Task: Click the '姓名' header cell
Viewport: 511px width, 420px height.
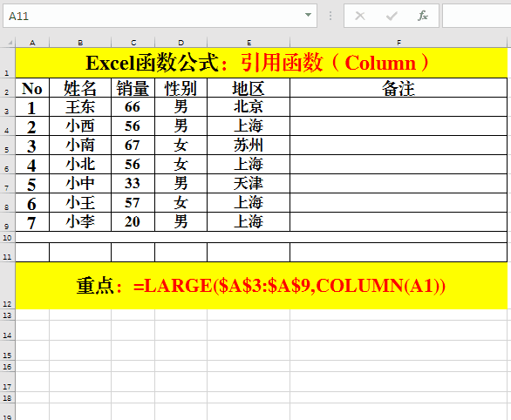Action: [x=80, y=88]
